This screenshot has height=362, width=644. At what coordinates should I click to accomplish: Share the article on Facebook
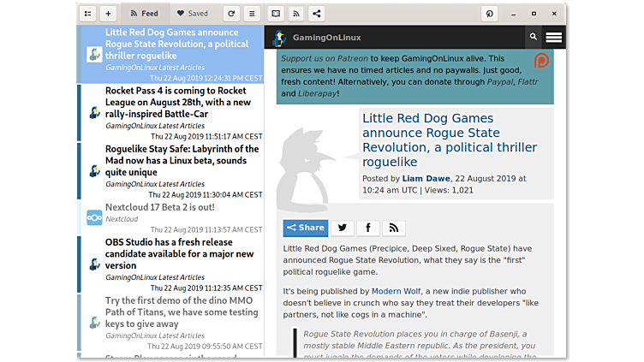(368, 228)
